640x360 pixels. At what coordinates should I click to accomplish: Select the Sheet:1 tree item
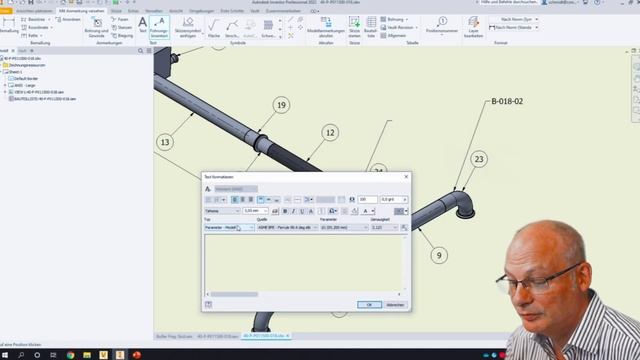16,72
